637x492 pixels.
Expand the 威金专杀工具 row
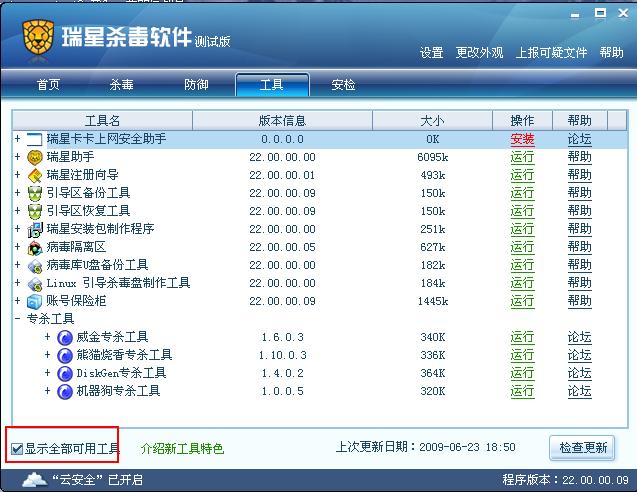[48, 336]
